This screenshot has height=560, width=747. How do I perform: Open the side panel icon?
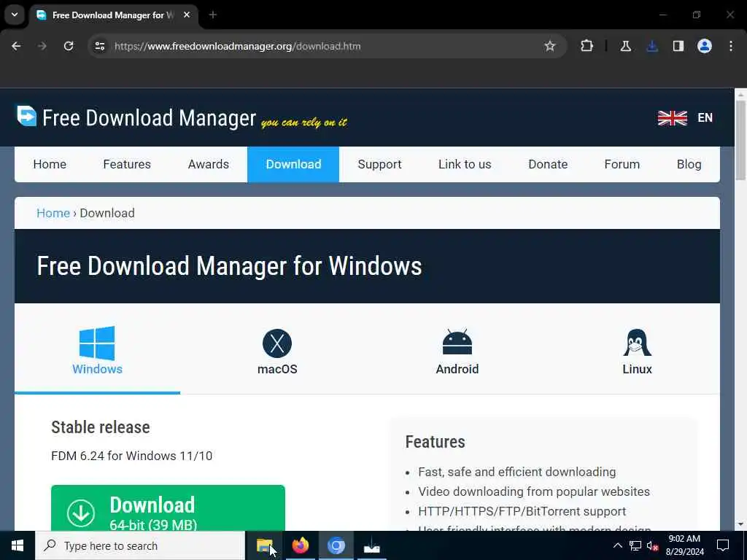click(678, 46)
